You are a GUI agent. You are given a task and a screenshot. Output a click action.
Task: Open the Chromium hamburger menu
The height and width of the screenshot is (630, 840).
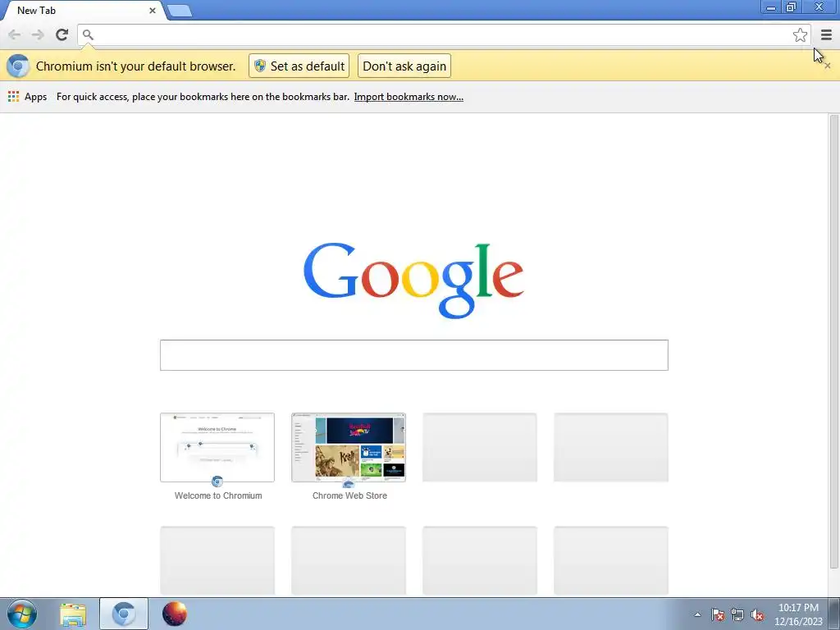point(826,34)
